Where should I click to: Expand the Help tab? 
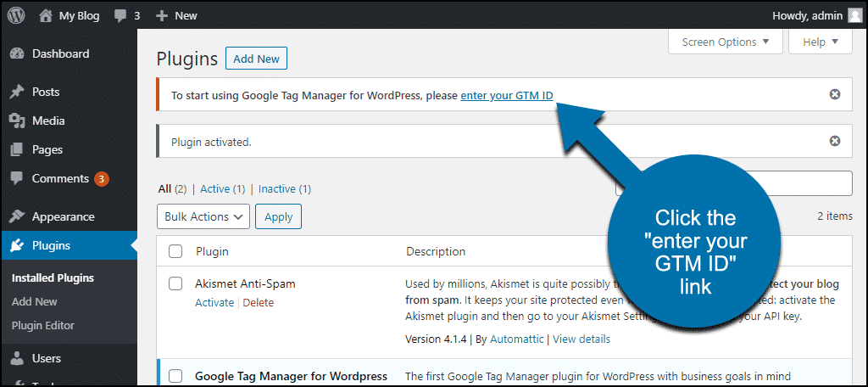click(820, 42)
